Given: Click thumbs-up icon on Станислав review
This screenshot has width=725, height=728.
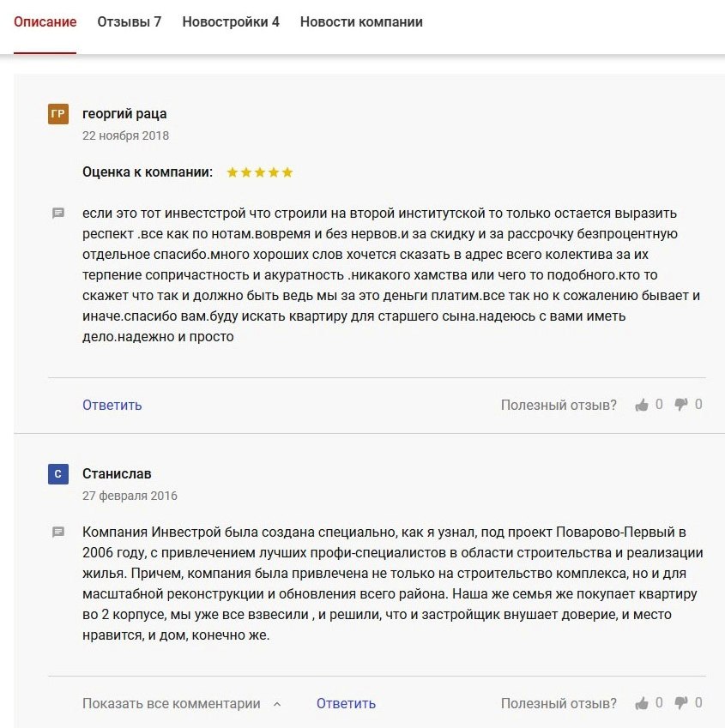Looking at the screenshot, I should (x=642, y=703).
